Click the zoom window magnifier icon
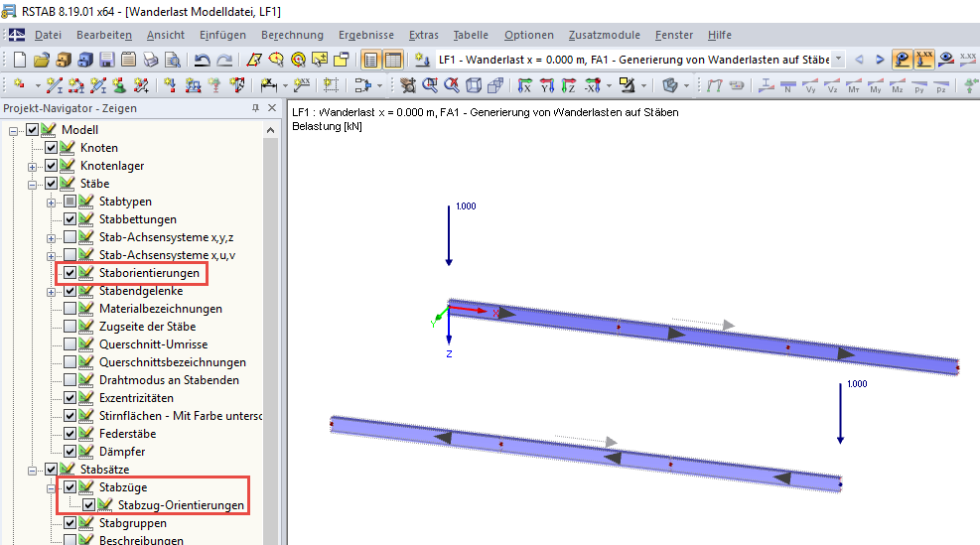This screenshot has width=980, height=545. pos(430,85)
